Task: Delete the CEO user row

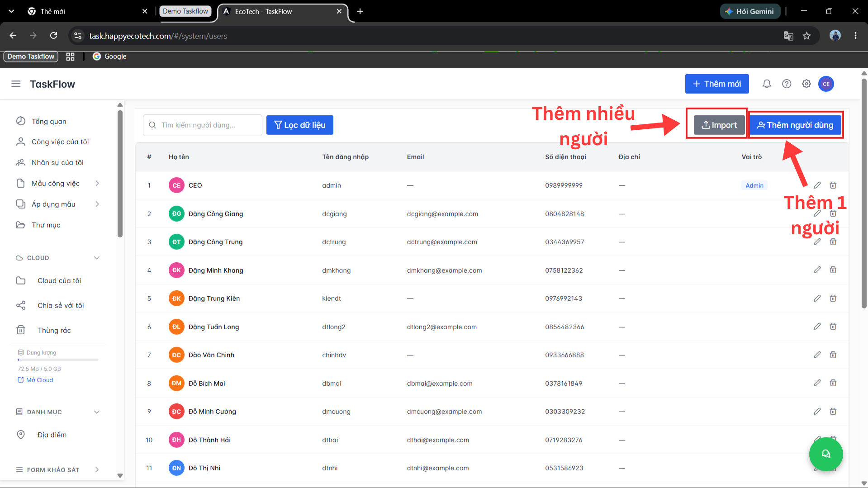Action: [x=833, y=185]
